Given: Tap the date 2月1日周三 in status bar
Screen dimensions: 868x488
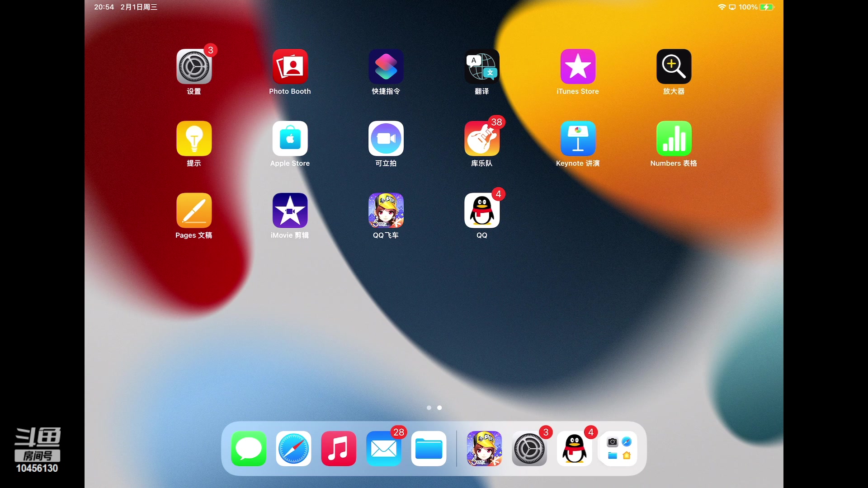Looking at the screenshot, I should [139, 7].
